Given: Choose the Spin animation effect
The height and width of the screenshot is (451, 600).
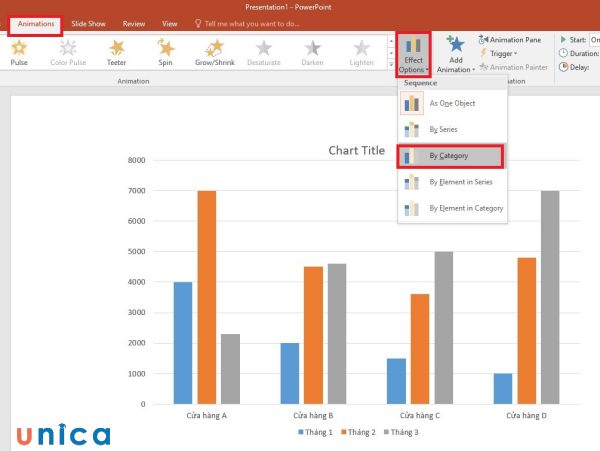Looking at the screenshot, I should pyautogui.click(x=165, y=52).
